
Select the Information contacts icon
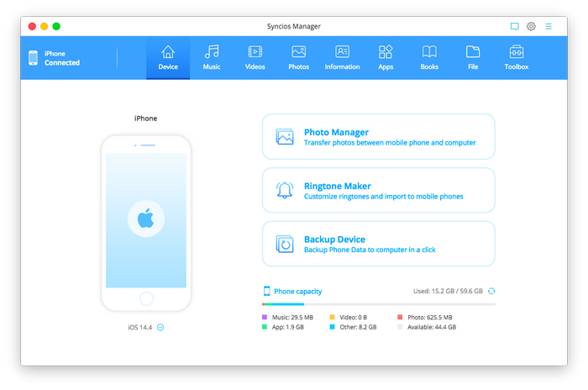(342, 52)
